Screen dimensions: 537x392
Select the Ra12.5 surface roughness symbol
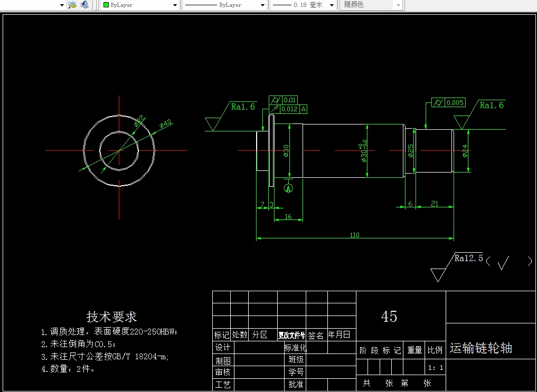click(x=457, y=268)
